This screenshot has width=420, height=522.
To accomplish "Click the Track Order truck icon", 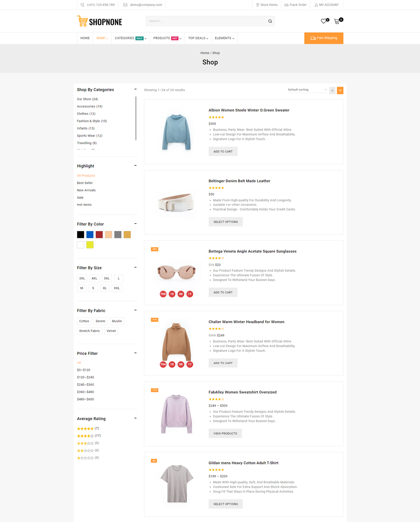I will (x=286, y=5).
